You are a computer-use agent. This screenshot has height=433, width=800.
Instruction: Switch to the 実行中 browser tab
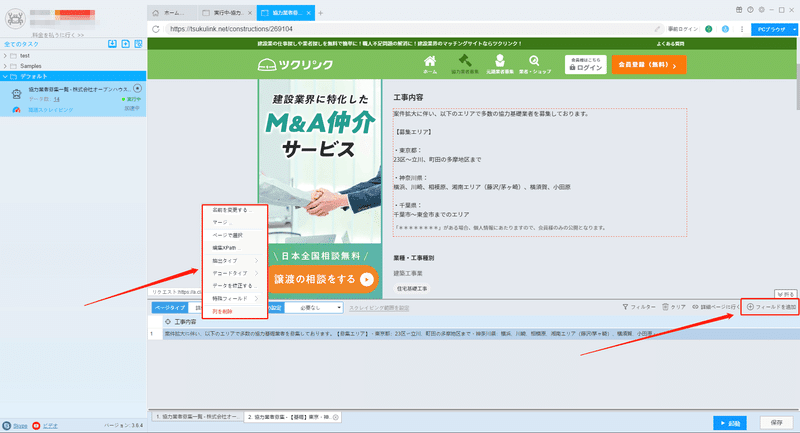tap(227, 13)
